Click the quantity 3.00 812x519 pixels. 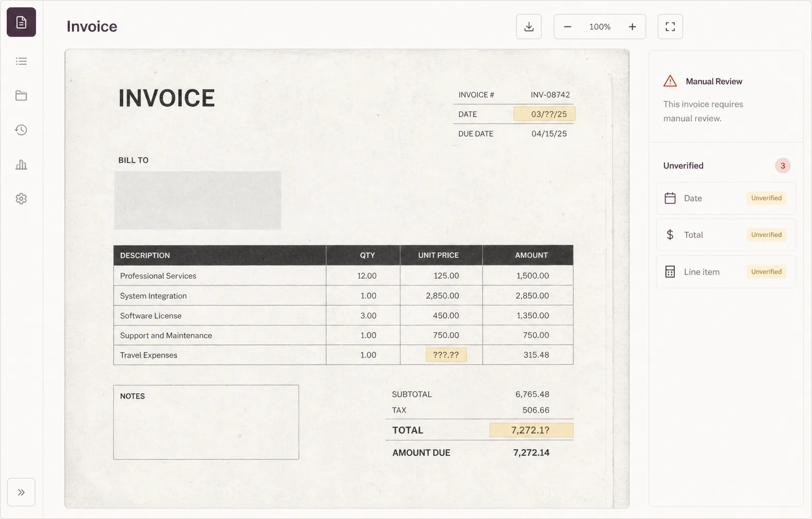coord(368,316)
